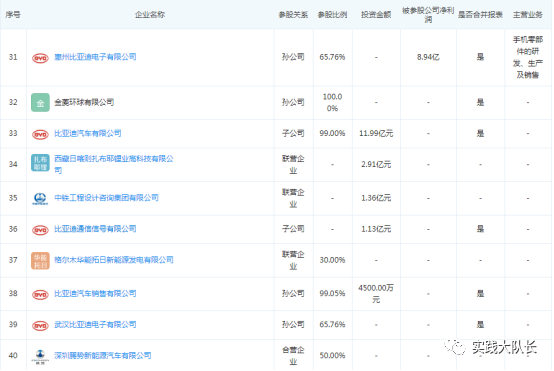Select 金菱环球有限公司 company name text
The width and height of the screenshot is (554, 371).
pyautogui.click(x=84, y=102)
